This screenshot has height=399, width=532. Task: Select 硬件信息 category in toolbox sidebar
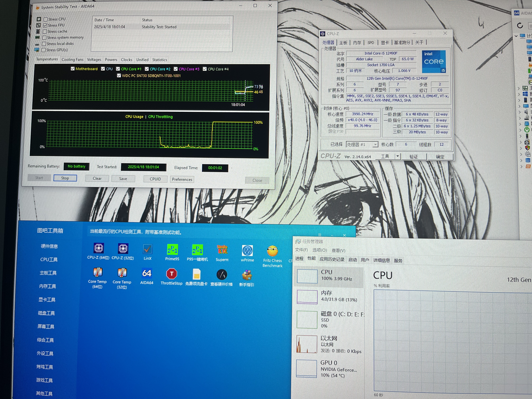coord(49,246)
